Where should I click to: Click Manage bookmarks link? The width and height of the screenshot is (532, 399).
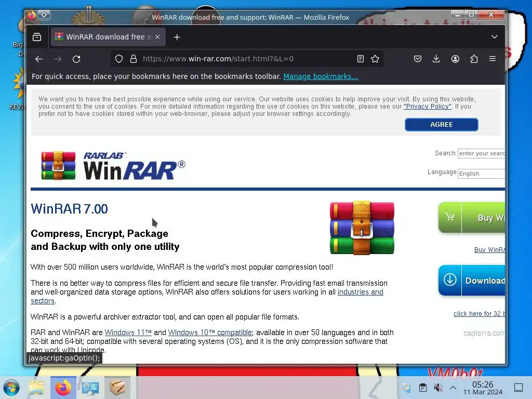(321, 77)
